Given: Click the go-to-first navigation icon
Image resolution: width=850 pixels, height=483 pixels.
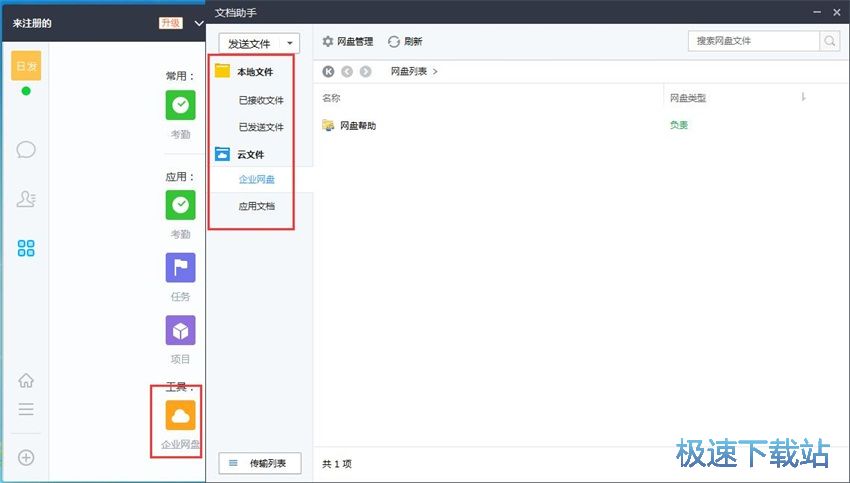Looking at the screenshot, I should pos(329,72).
